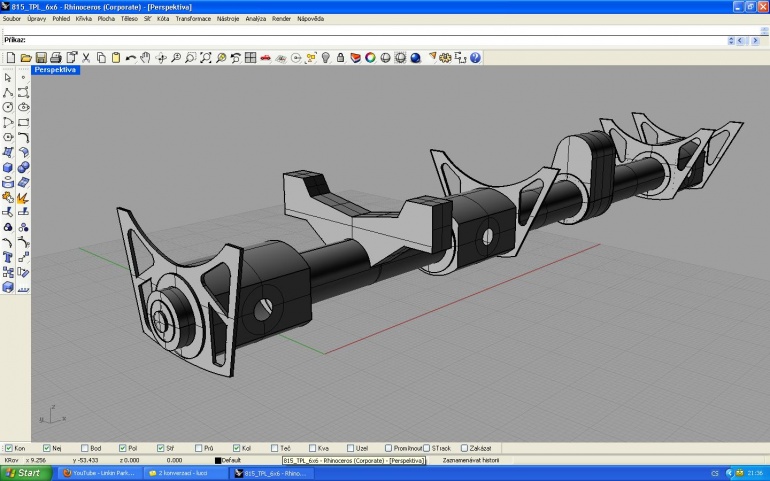Enable the Uzel osnap checkbox
Screen dimensions: 770x481
350,448
